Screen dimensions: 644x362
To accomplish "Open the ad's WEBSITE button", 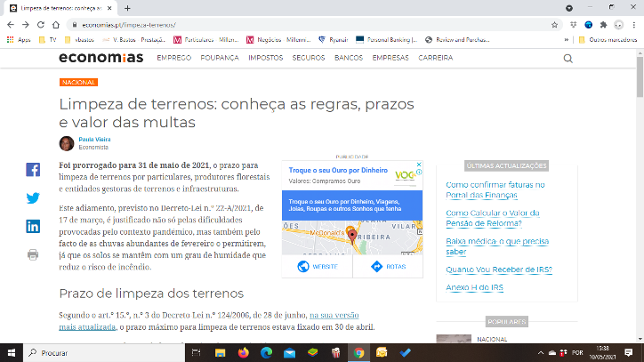I will click(317, 266).
